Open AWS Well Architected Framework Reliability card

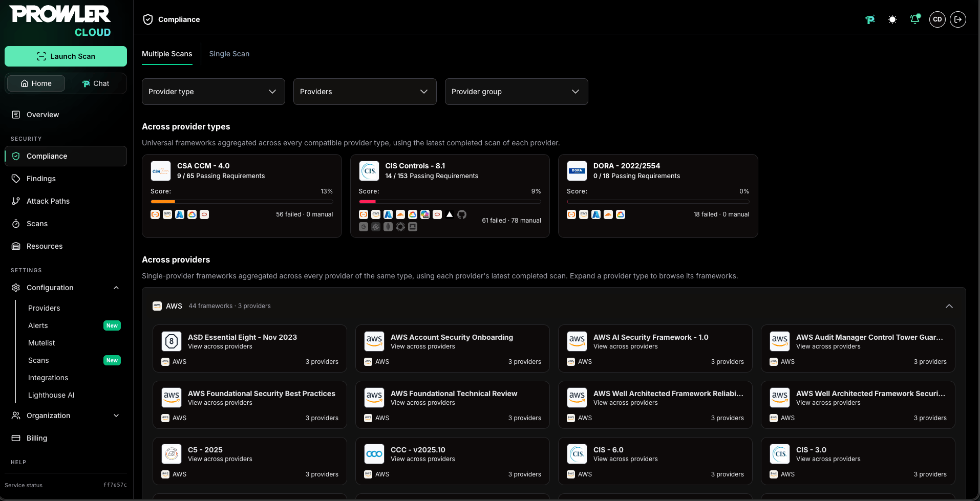655,405
